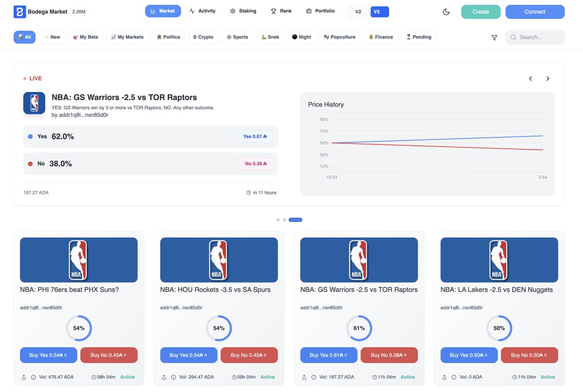Click NBA logo in featured live market
The height and width of the screenshot is (392, 583).
[34, 103]
